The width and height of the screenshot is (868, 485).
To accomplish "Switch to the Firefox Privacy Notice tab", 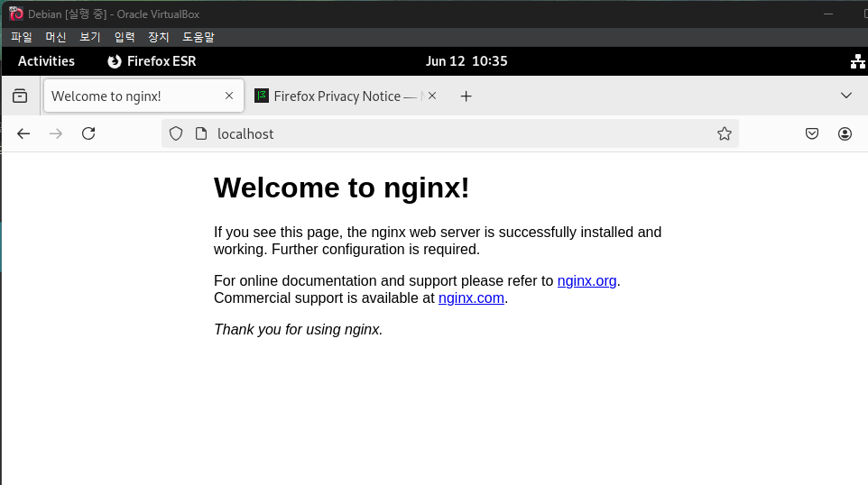I will click(346, 96).
